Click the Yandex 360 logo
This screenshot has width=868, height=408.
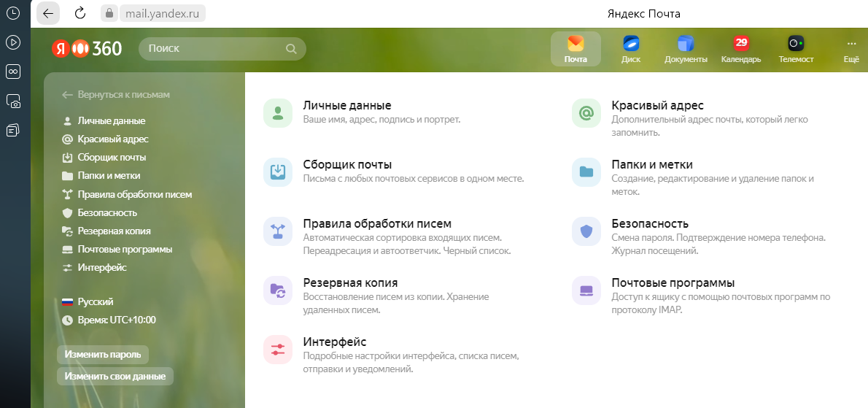click(87, 49)
